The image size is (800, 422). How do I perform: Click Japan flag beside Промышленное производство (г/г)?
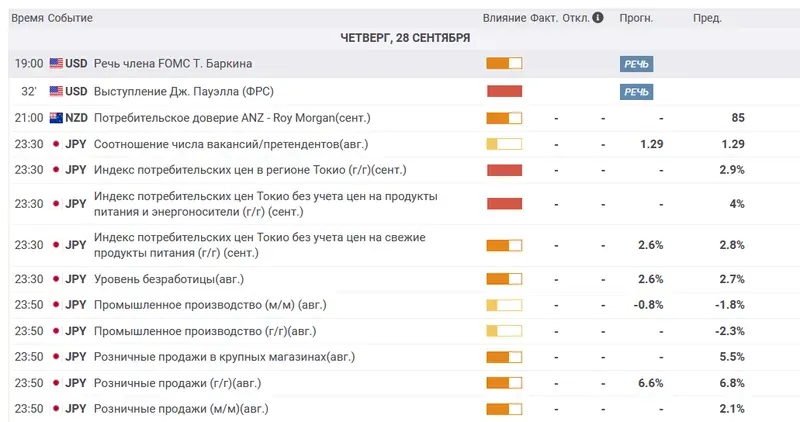tap(56, 331)
